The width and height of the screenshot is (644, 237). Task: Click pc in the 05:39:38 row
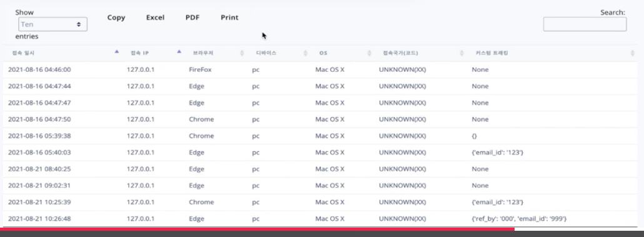(256, 136)
